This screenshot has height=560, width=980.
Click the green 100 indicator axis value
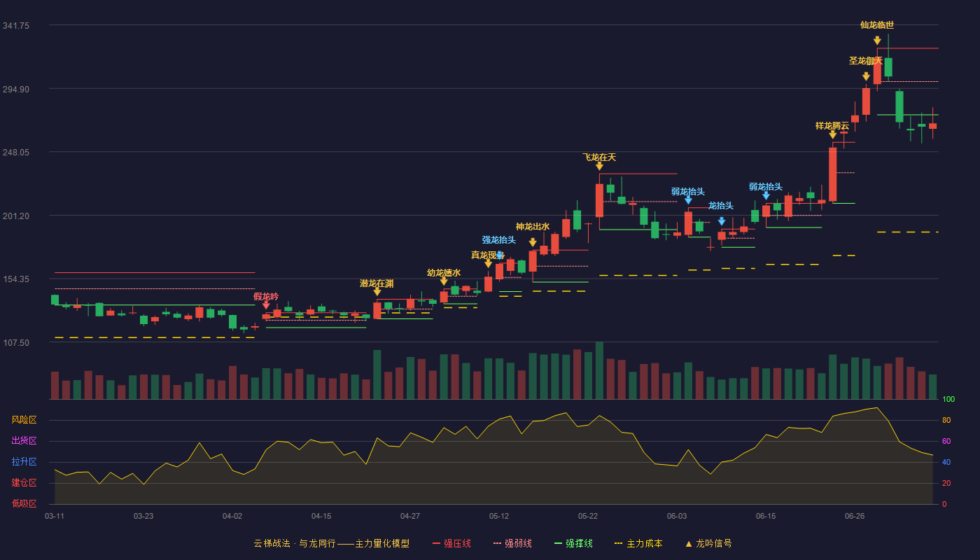(948, 400)
